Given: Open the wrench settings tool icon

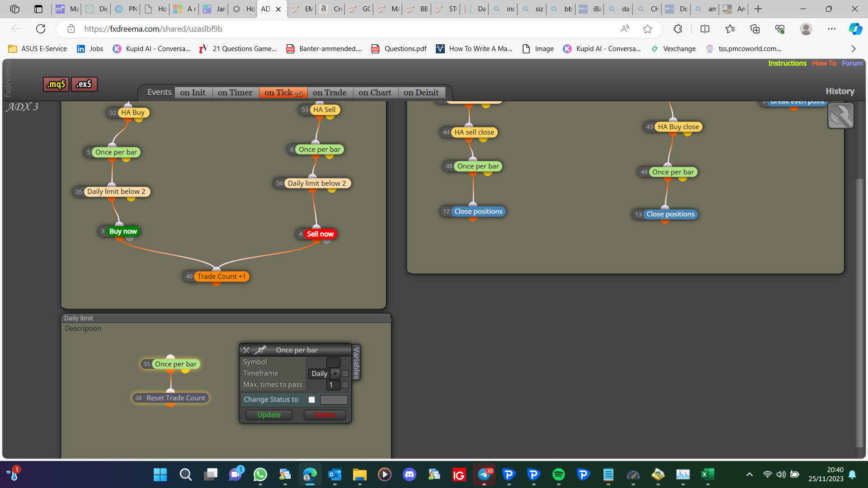Looking at the screenshot, I should pos(840,116).
